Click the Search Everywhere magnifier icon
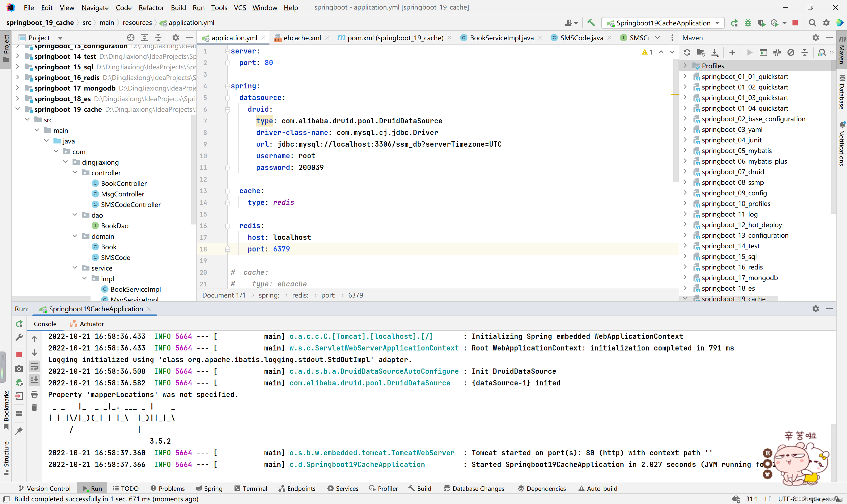Viewport: 847px width, 504px height. pos(812,23)
